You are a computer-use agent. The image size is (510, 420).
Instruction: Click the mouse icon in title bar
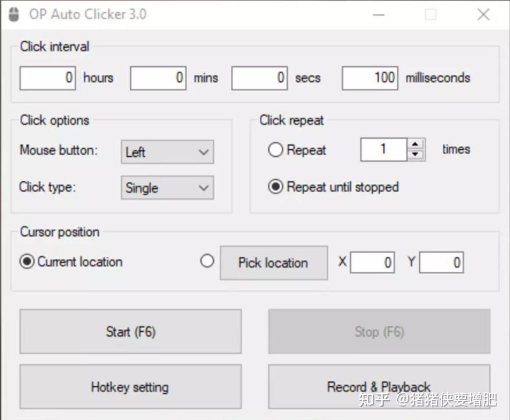click(x=13, y=15)
